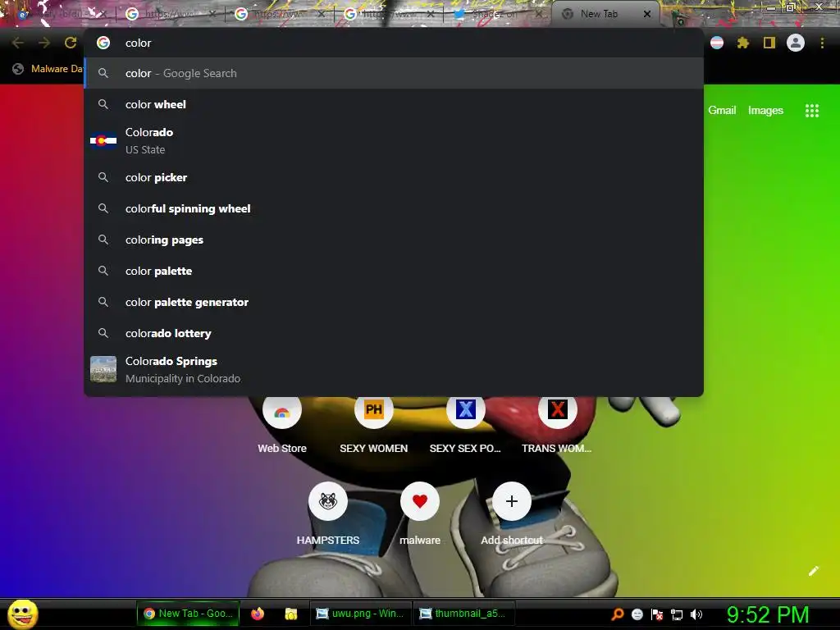
Task: Switch to the 'uwu.png - Win...' taskbar window
Action: (361, 614)
